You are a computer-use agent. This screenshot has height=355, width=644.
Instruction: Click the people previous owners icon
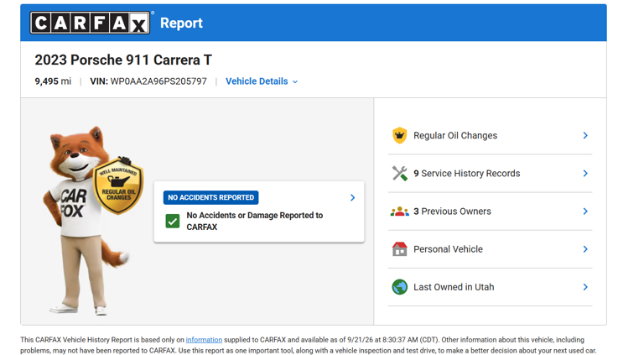click(399, 211)
